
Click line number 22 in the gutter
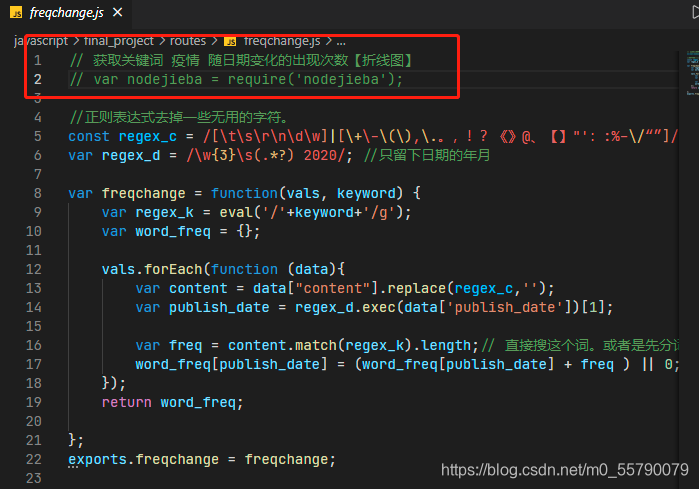[x=33, y=459]
